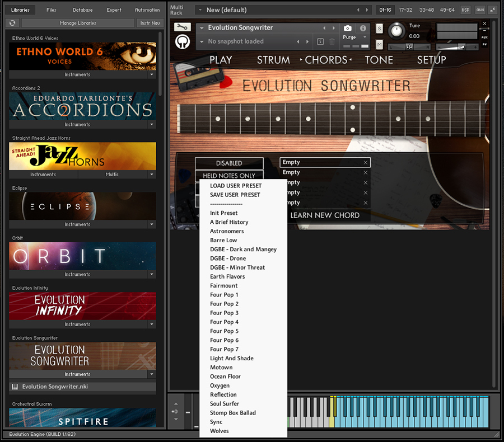This screenshot has height=442, width=504.
Task: Go to previous snapshot arrow
Action: (x=298, y=41)
